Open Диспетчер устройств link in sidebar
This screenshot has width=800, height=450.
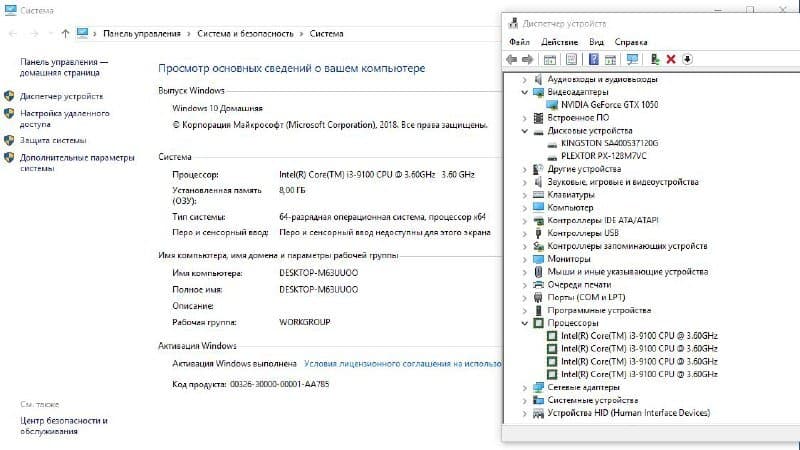click(60, 97)
